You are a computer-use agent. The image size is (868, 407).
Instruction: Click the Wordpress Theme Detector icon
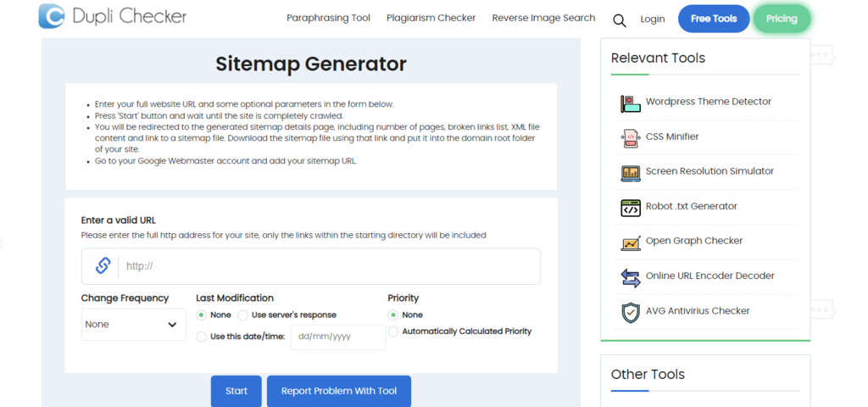[631, 103]
